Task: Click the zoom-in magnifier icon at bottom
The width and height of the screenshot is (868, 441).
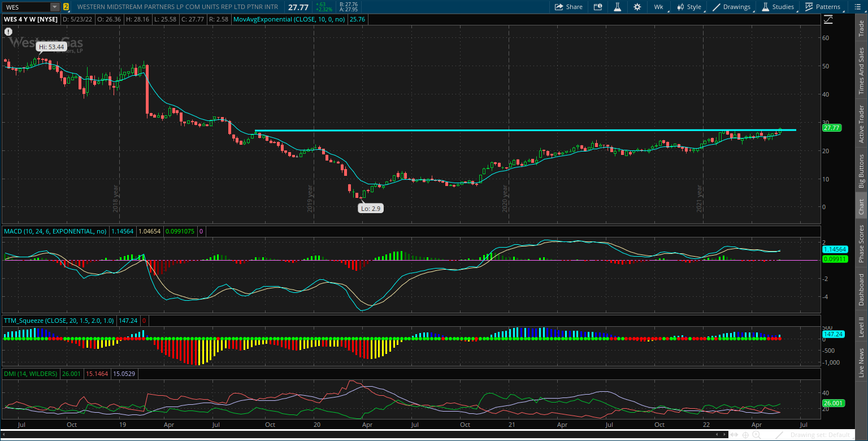Action: (x=757, y=435)
